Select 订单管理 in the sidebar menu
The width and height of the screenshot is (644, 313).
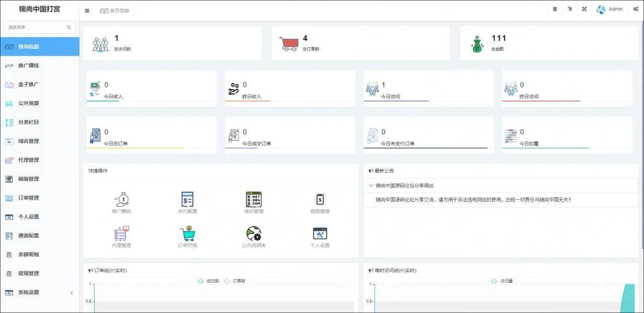[x=29, y=198]
